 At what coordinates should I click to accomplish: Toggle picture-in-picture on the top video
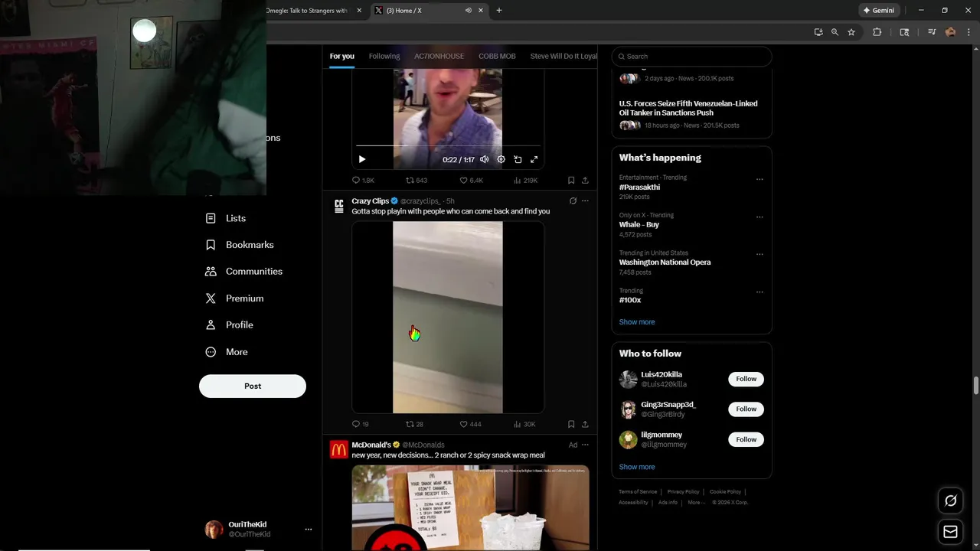click(518, 159)
